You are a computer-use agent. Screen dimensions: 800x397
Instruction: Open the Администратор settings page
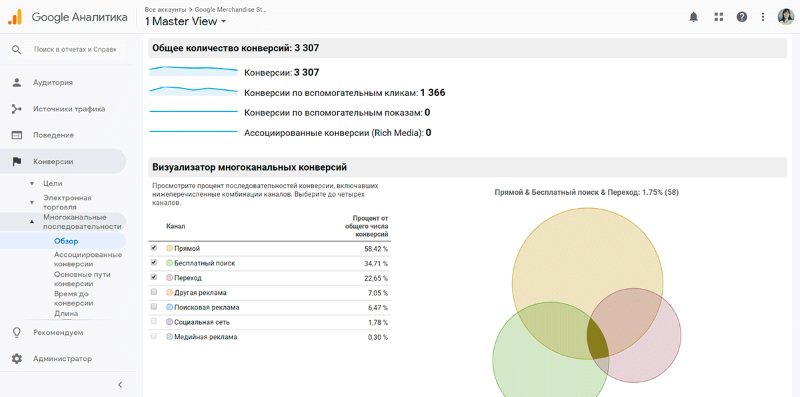[63, 359]
